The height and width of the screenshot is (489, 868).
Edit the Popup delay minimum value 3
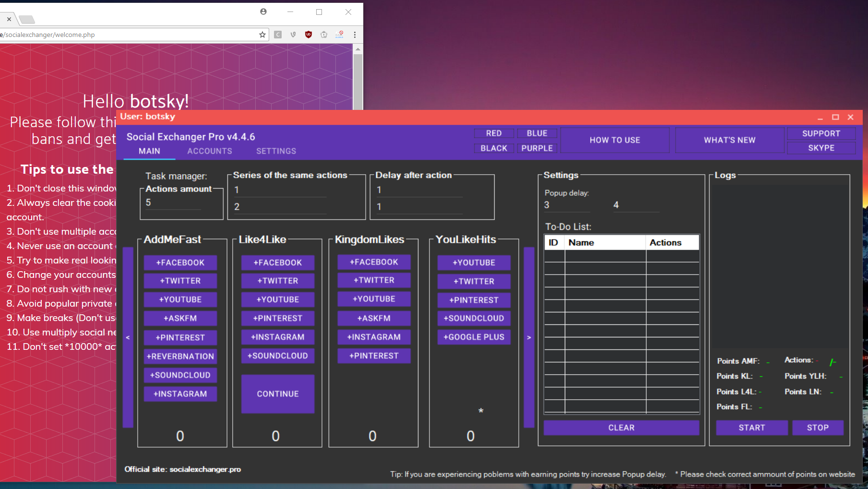[x=567, y=205]
